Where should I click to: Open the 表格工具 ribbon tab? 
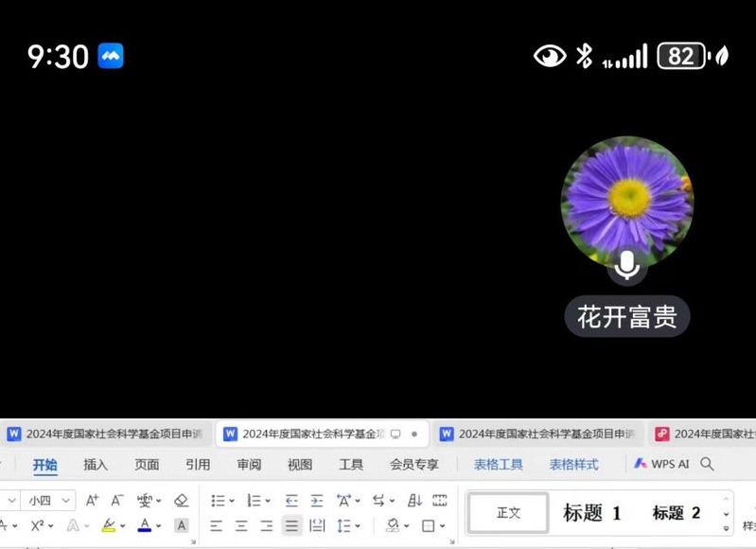coord(498,465)
